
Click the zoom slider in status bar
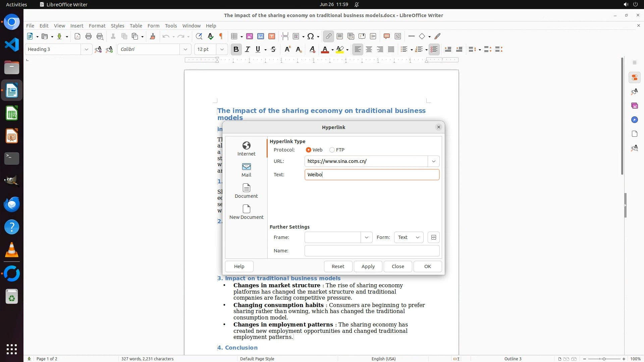[604, 359]
